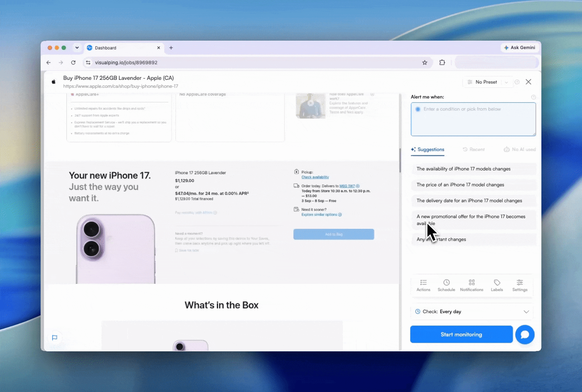Open the browser extensions puzzle icon
Viewport: 582px width, 392px height.
tap(442, 62)
